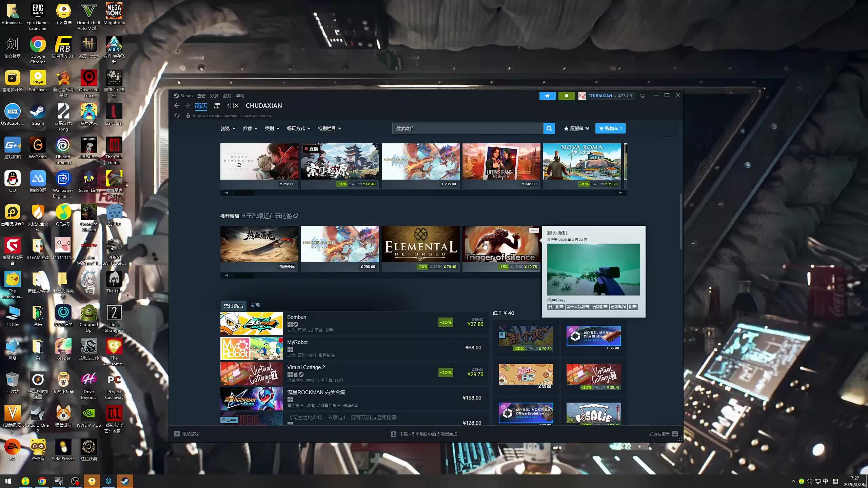Switch to Big Picture mode via the monitor icon
The height and width of the screenshot is (488, 868).
[643, 96]
